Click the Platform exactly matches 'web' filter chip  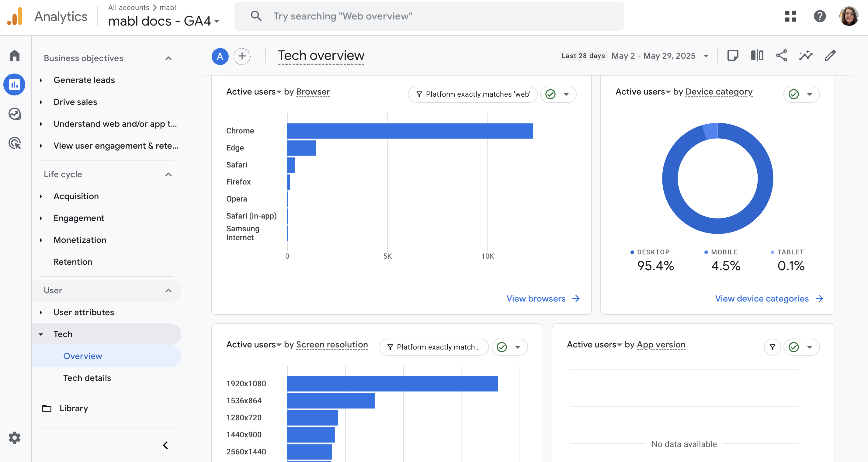point(472,94)
